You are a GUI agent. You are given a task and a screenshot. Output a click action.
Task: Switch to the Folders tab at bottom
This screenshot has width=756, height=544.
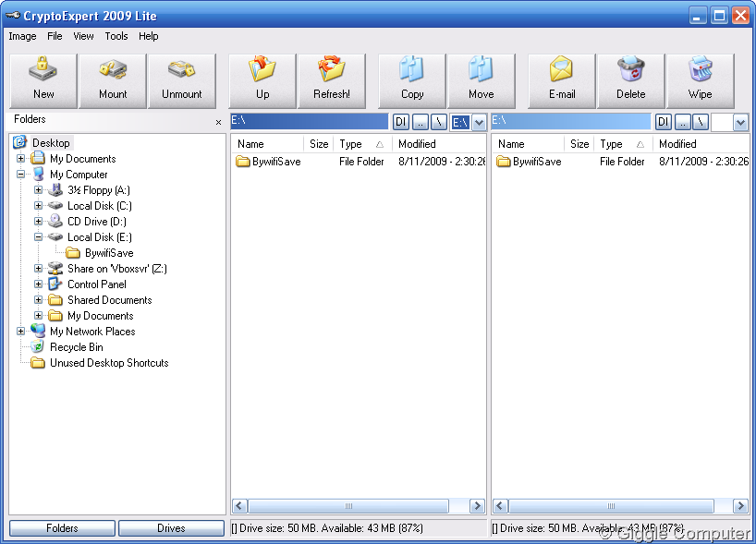tap(62, 528)
